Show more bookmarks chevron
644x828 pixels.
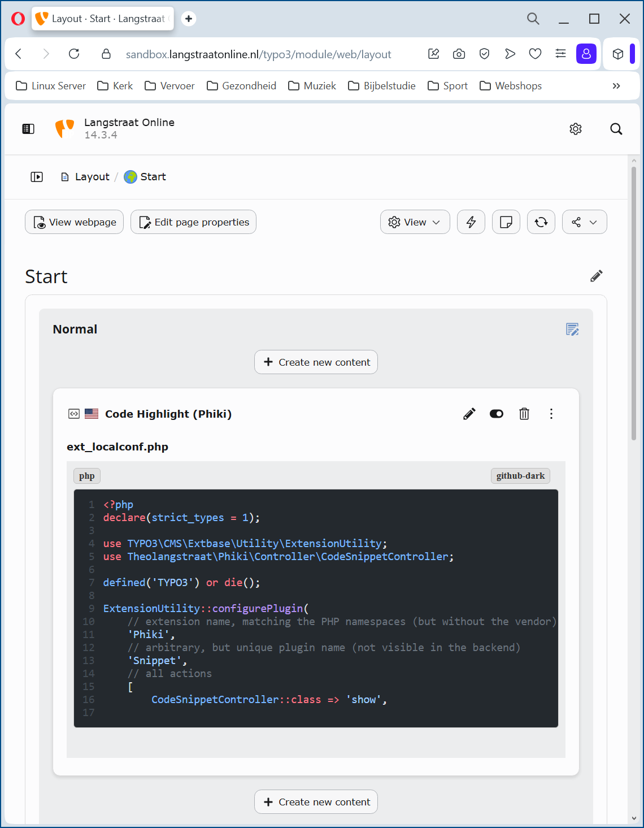[x=616, y=86]
